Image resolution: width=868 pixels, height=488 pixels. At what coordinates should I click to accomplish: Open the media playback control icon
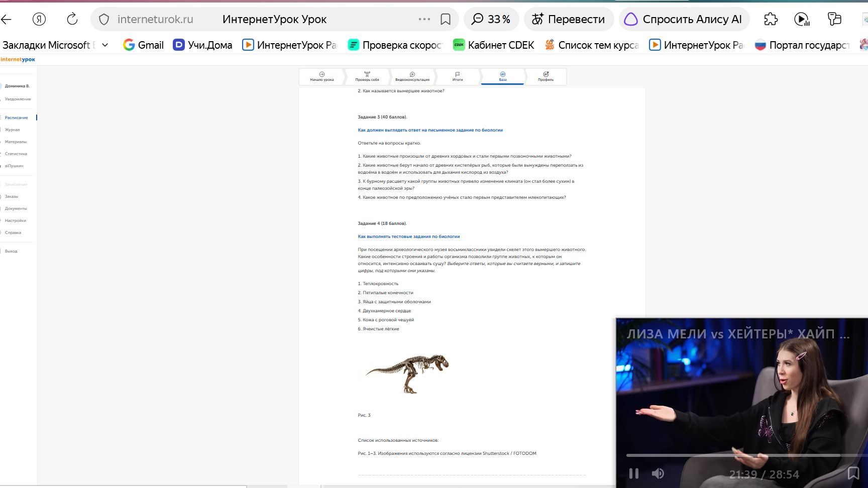coord(802,19)
